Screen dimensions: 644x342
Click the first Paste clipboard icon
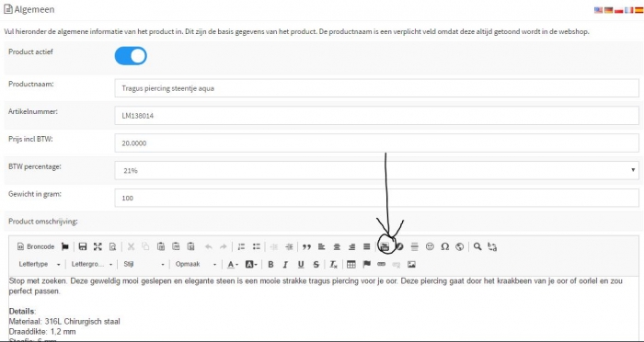(x=161, y=246)
